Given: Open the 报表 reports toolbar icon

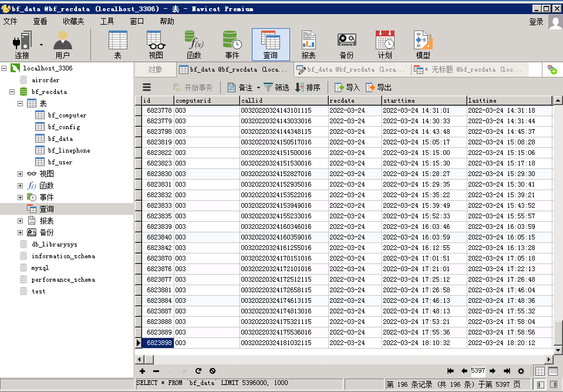Looking at the screenshot, I should (x=308, y=45).
